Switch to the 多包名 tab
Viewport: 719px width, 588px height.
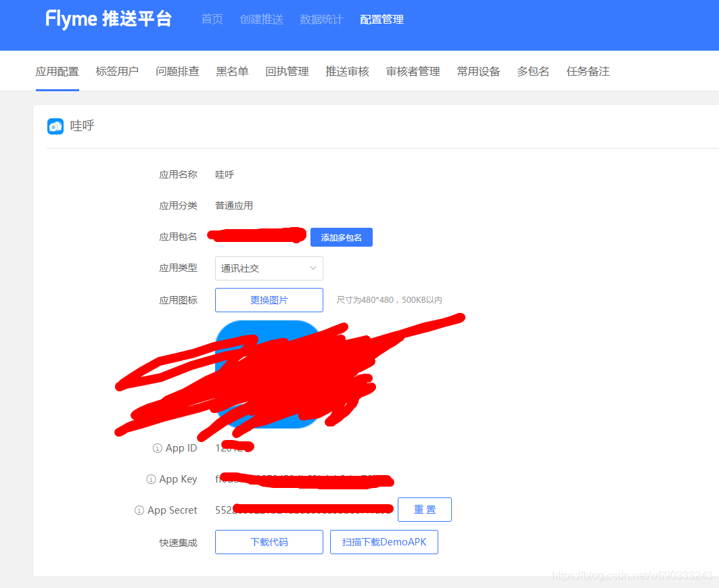[533, 72]
